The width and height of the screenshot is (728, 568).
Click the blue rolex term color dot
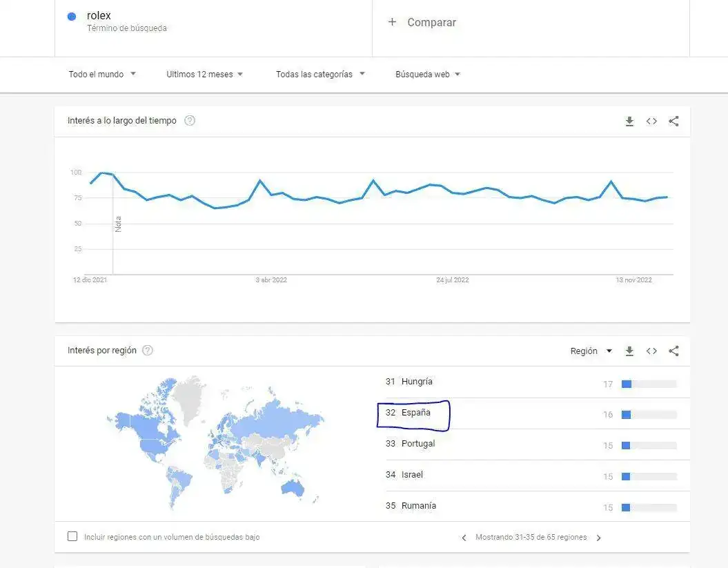(71, 17)
